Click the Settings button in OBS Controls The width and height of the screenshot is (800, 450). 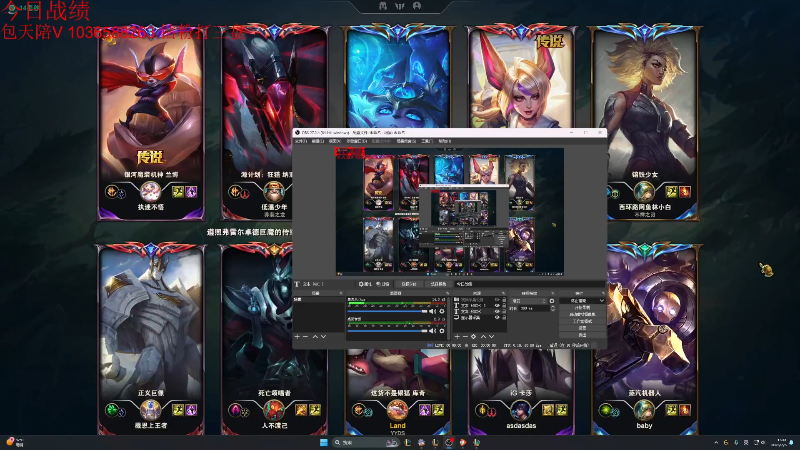click(582, 328)
